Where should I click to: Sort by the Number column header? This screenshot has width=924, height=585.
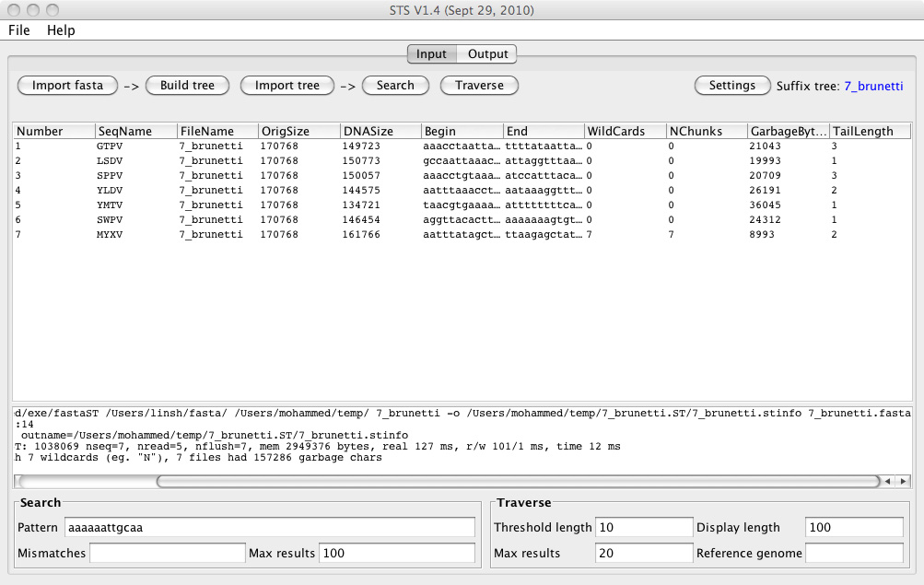coord(54,132)
